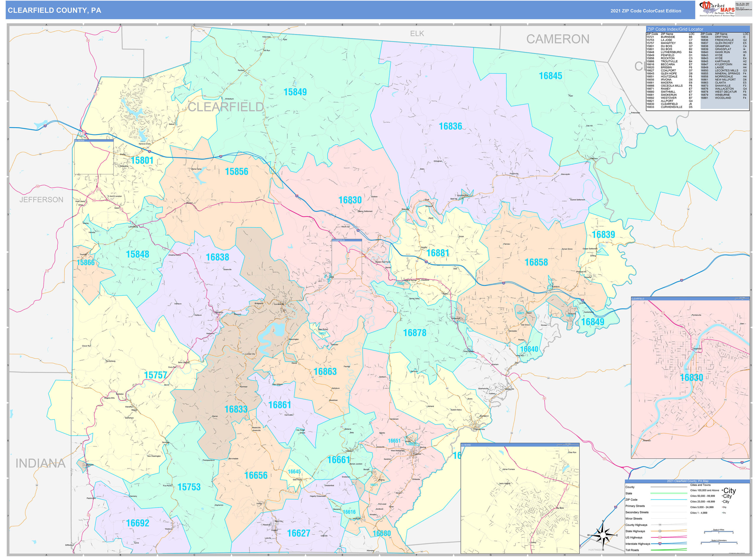Click the INDIANA county label
The width and height of the screenshot is (756, 557).
pyautogui.click(x=40, y=463)
